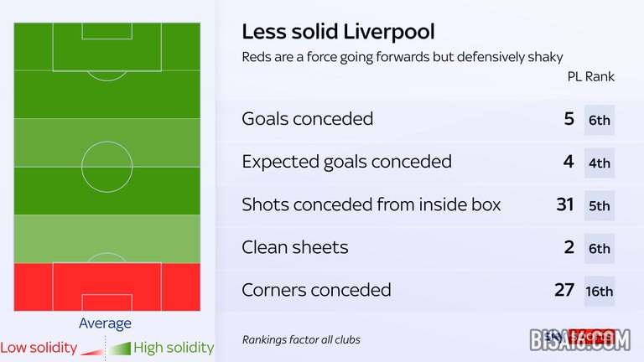Click the 4th rank badge for Expected goals

[600, 163]
